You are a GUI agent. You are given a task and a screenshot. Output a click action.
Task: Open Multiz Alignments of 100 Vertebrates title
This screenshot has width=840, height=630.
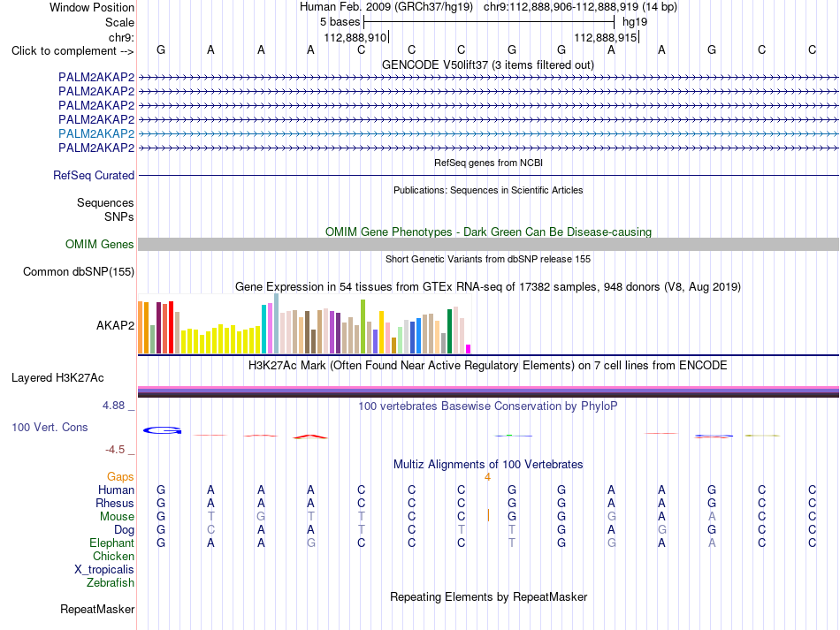(x=488, y=464)
